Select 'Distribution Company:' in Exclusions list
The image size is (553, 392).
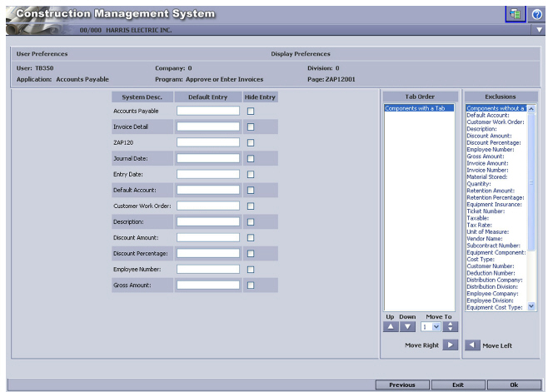[495, 280]
